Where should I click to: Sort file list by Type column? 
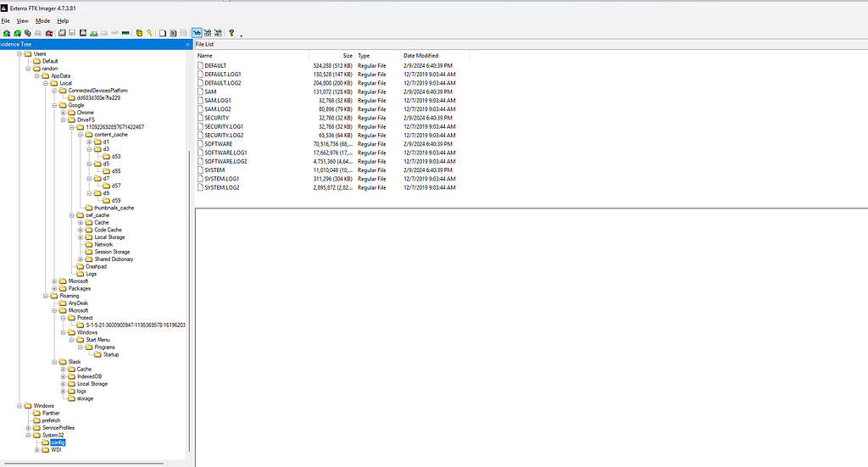pos(378,56)
